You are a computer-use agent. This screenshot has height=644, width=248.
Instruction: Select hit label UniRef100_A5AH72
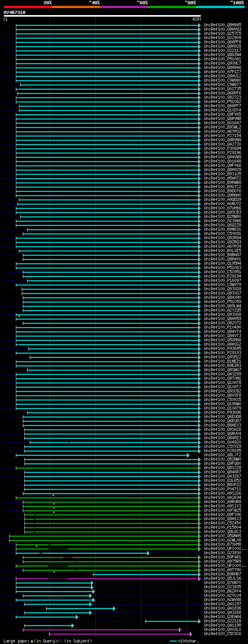(222, 178)
